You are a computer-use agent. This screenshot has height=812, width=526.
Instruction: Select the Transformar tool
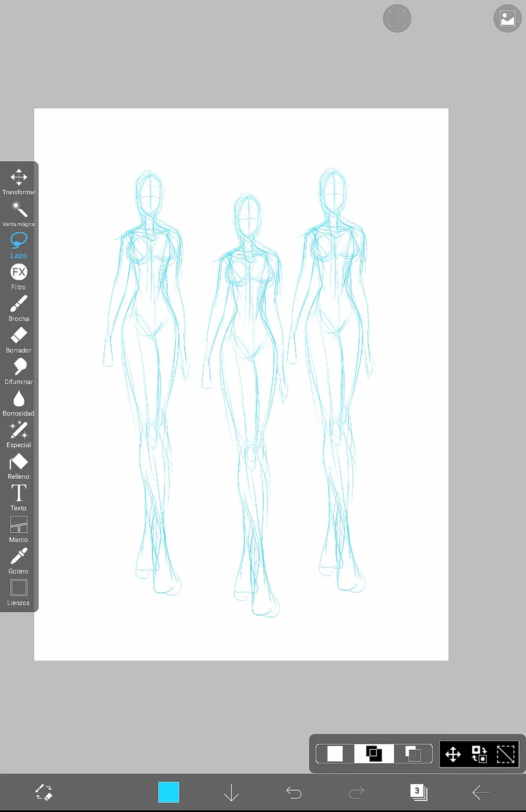click(x=18, y=182)
